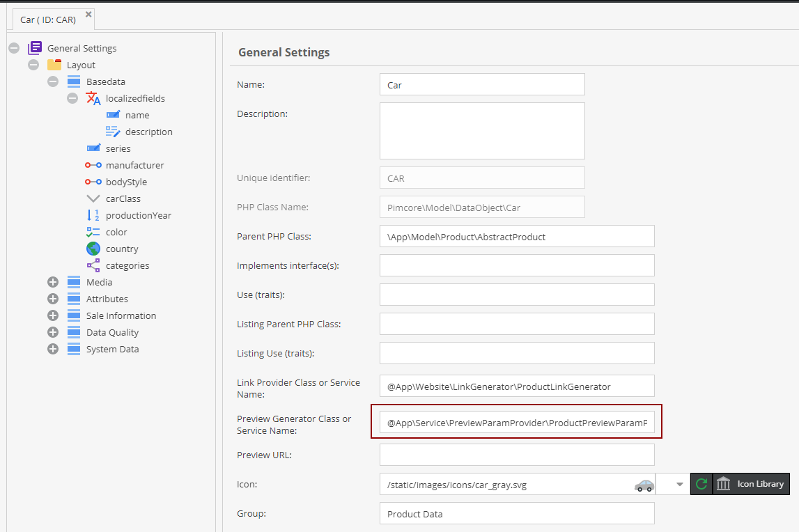799x532 pixels.
Task: Click the Description text area
Action: click(481, 131)
